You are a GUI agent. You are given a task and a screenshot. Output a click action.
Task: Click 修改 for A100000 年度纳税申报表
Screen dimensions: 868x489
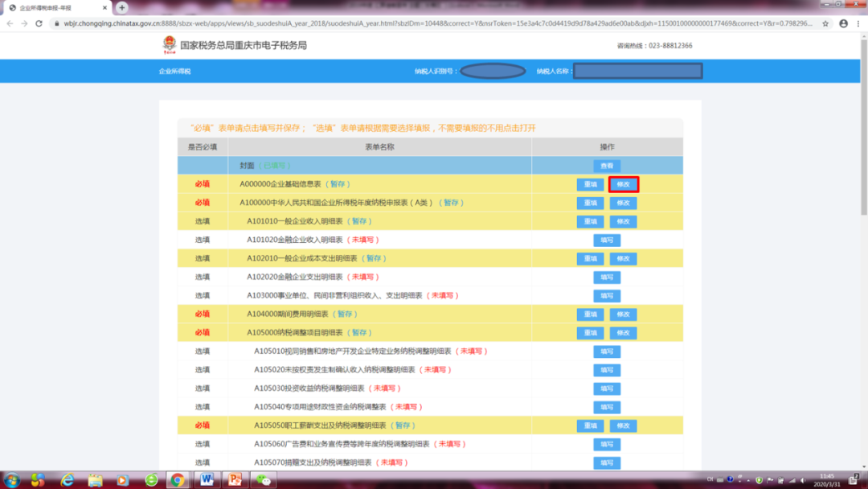(x=624, y=203)
